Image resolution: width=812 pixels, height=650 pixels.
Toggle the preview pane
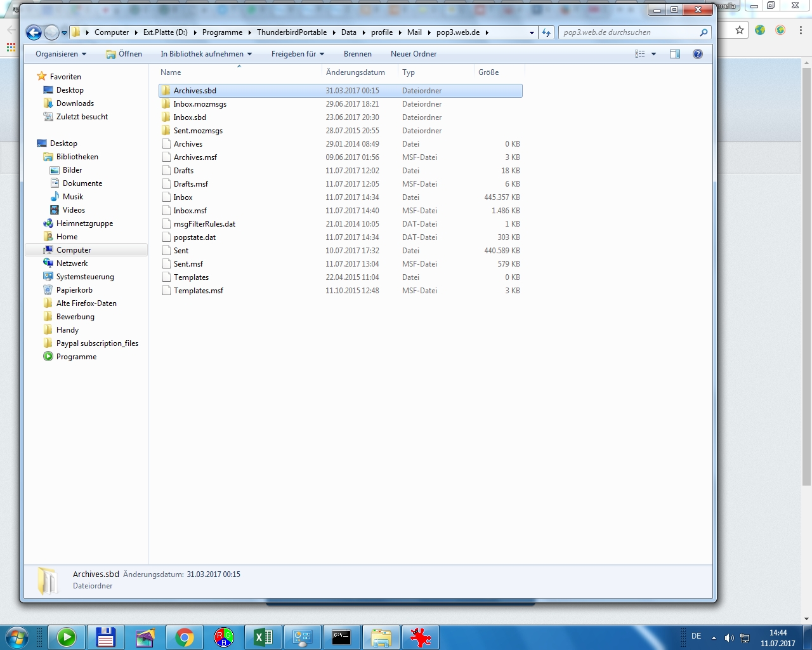[x=675, y=54]
